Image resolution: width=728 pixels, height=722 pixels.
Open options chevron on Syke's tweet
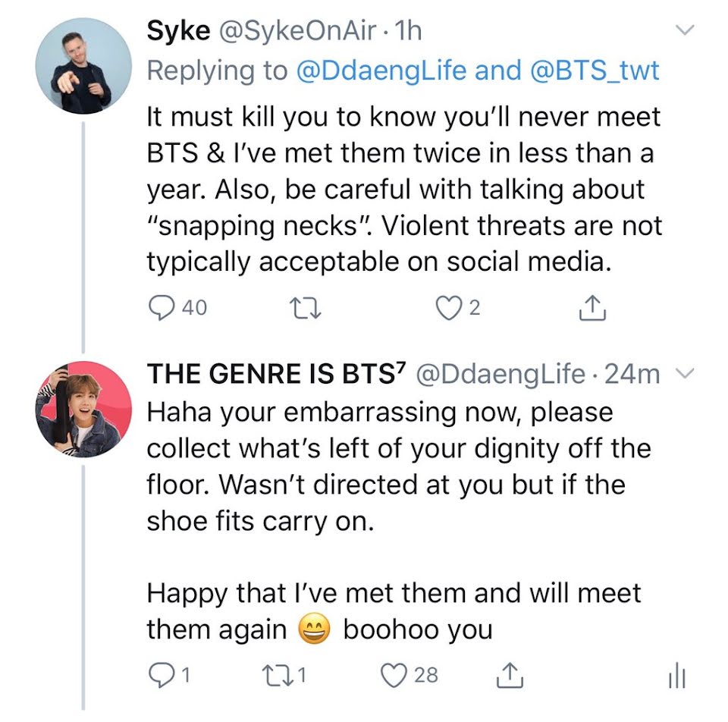pos(685,30)
